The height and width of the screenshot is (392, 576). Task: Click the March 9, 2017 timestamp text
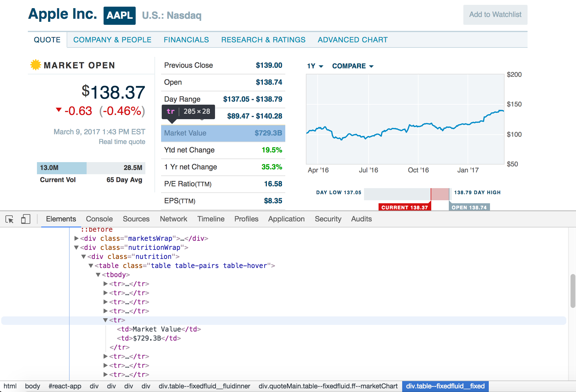[99, 132]
